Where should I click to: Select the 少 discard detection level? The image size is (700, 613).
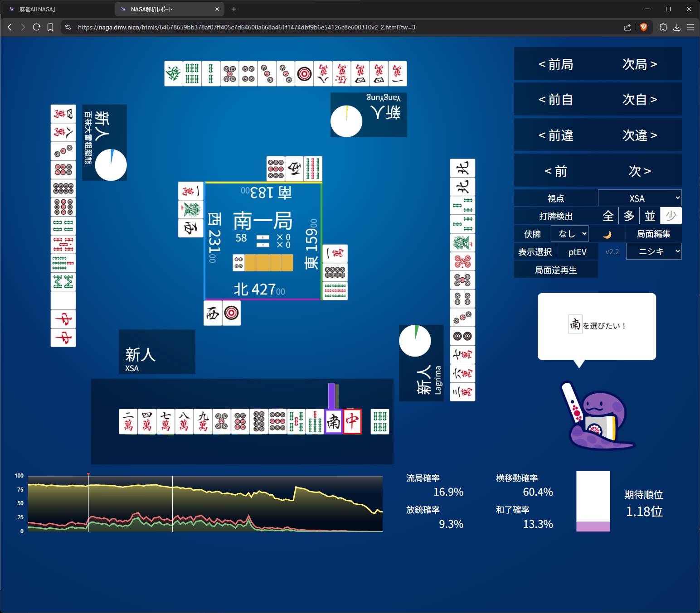tap(671, 216)
